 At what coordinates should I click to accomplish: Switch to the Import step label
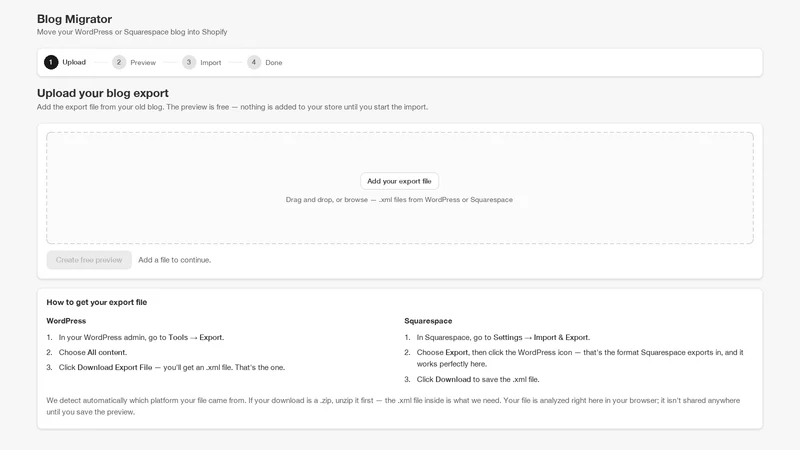211,63
